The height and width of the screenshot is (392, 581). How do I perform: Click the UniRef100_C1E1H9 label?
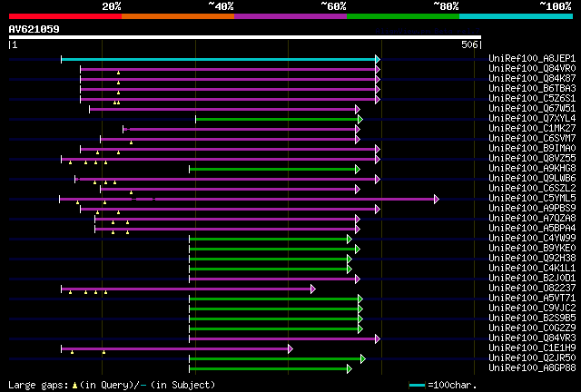point(532,348)
